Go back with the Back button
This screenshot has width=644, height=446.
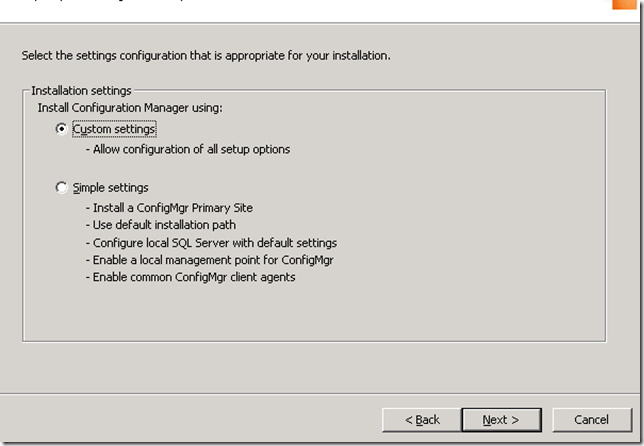pos(422,419)
